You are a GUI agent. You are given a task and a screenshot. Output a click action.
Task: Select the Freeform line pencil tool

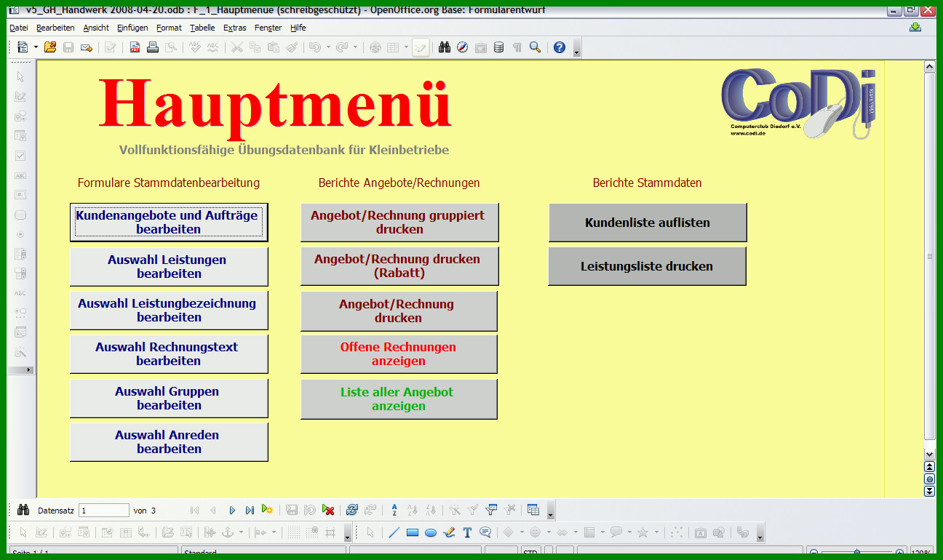(449, 532)
